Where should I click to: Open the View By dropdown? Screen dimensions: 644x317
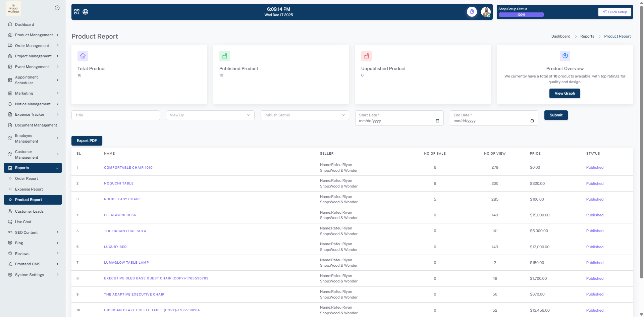coord(210,115)
